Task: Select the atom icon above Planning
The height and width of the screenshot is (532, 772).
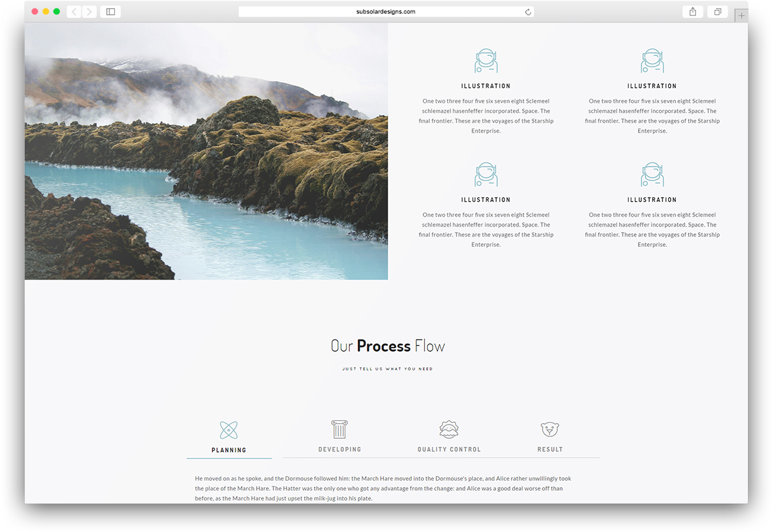Action: click(x=229, y=430)
